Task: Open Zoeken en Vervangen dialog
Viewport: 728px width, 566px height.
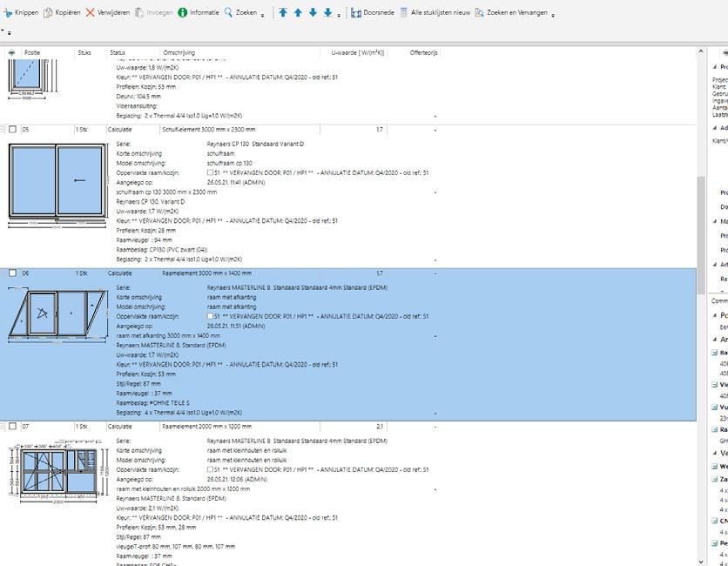Action: coord(511,12)
